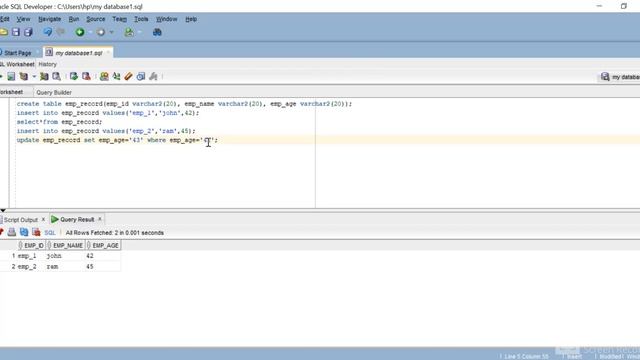640x360 pixels.
Task: Close the Query Result tab
Action: click(100, 219)
